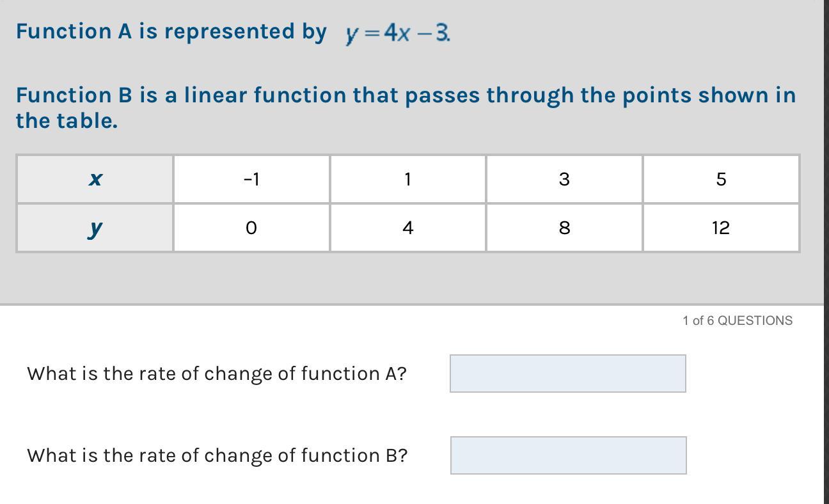
Task: Click the question text about function A
Action: [x=217, y=374]
